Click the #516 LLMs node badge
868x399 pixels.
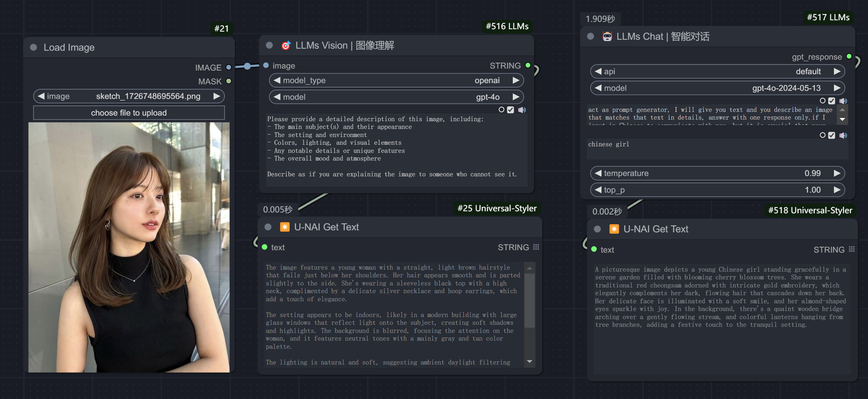pos(507,26)
